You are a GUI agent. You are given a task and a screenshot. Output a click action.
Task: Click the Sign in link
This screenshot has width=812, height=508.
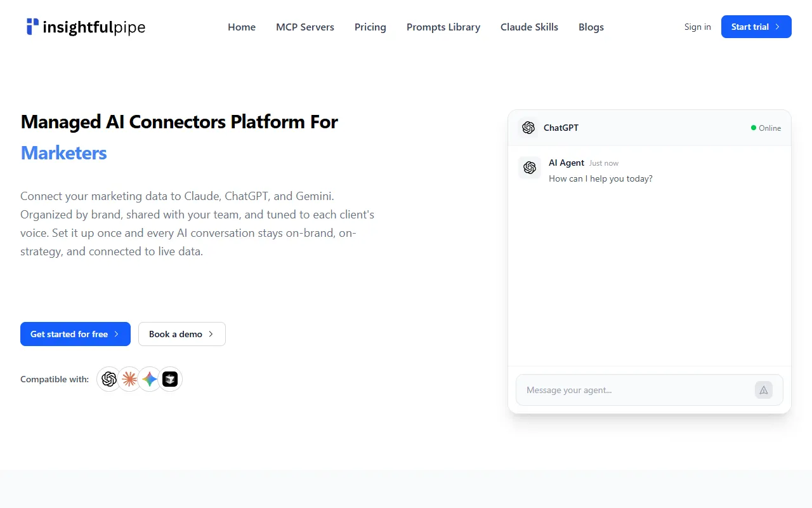click(697, 27)
